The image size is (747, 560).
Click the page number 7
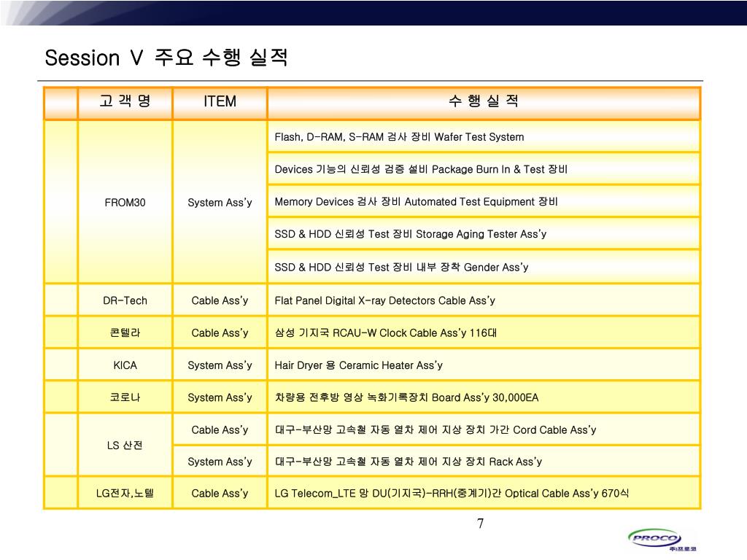coord(480,524)
